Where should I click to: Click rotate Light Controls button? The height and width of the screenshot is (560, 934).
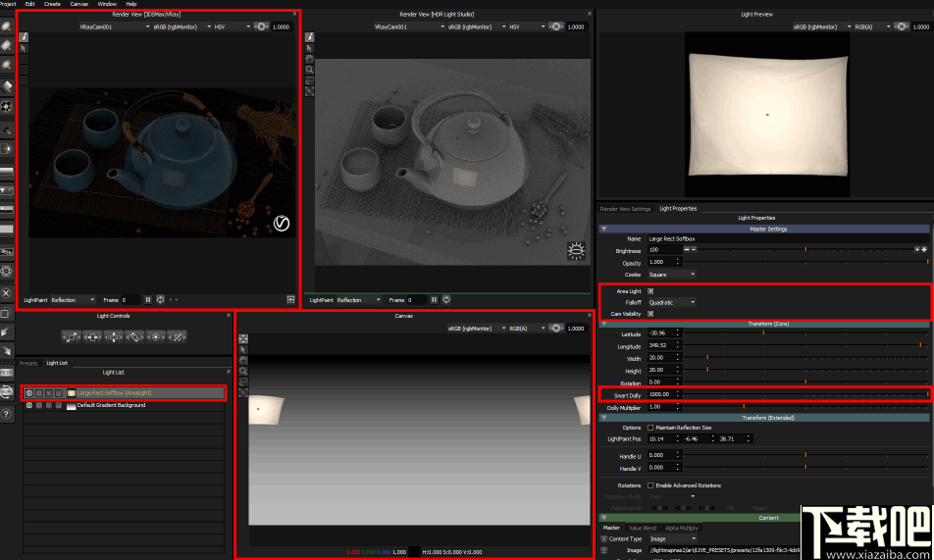pos(135,337)
